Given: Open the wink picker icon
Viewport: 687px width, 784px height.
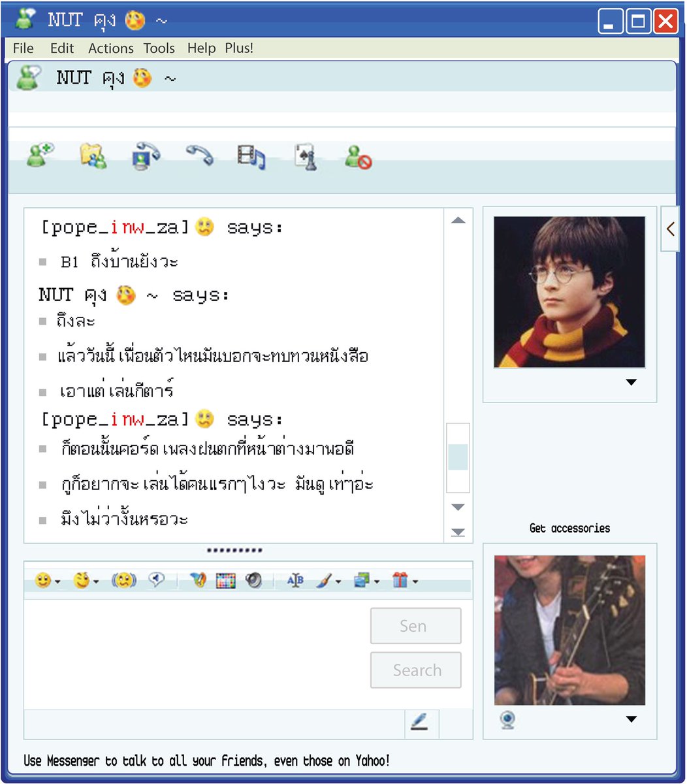Looking at the screenshot, I should coord(82,580).
